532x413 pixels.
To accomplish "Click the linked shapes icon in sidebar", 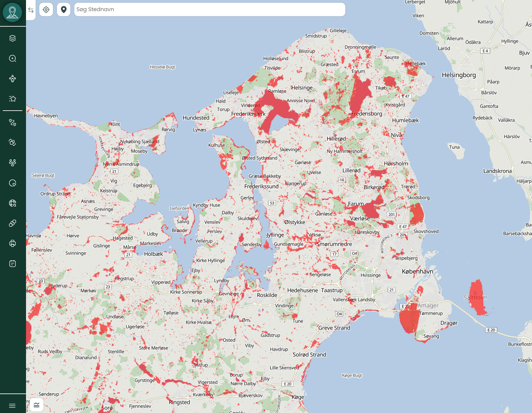I will (12, 223).
